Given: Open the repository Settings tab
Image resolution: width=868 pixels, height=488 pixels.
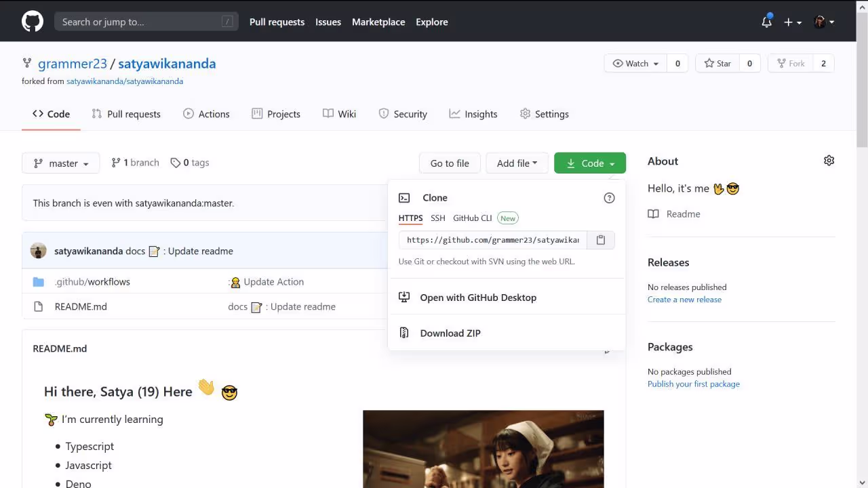Looking at the screenshot, I should (x=545, y=114).
